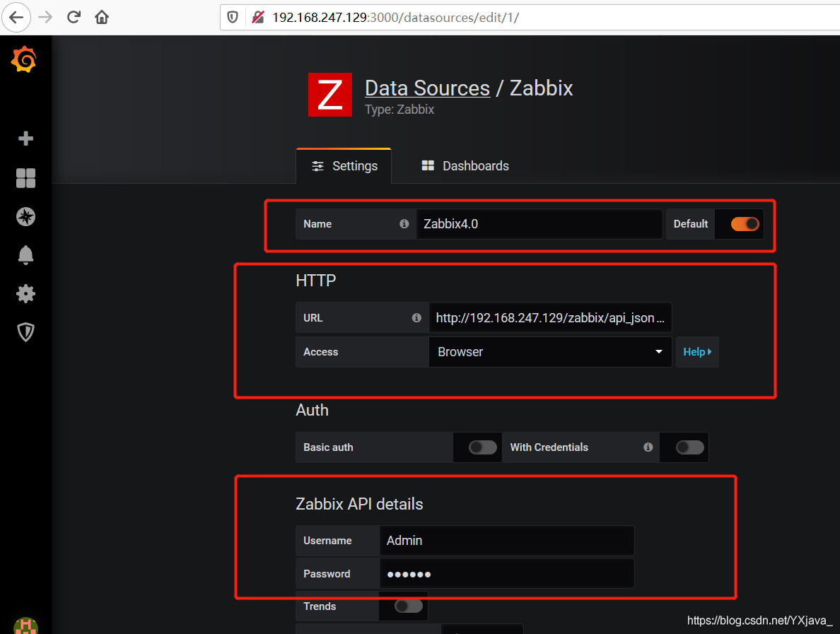Click the browser Forward arrow

coord(45,17)
